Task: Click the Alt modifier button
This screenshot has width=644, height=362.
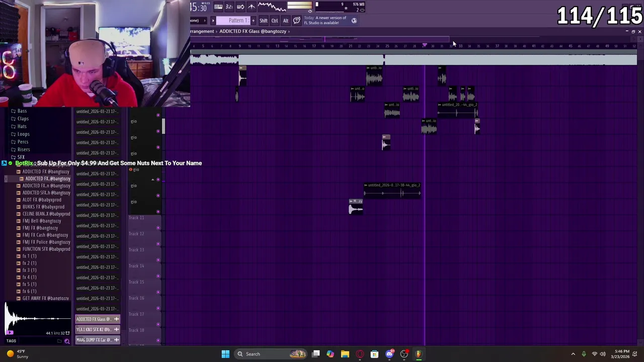Action: point(285,21)
